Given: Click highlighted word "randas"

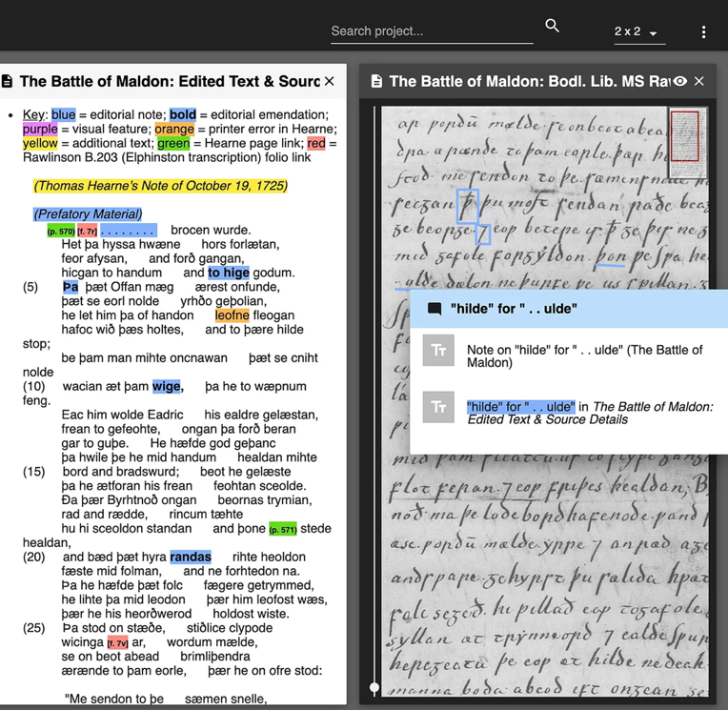Looking at the screenshot, I should [191, 557].
